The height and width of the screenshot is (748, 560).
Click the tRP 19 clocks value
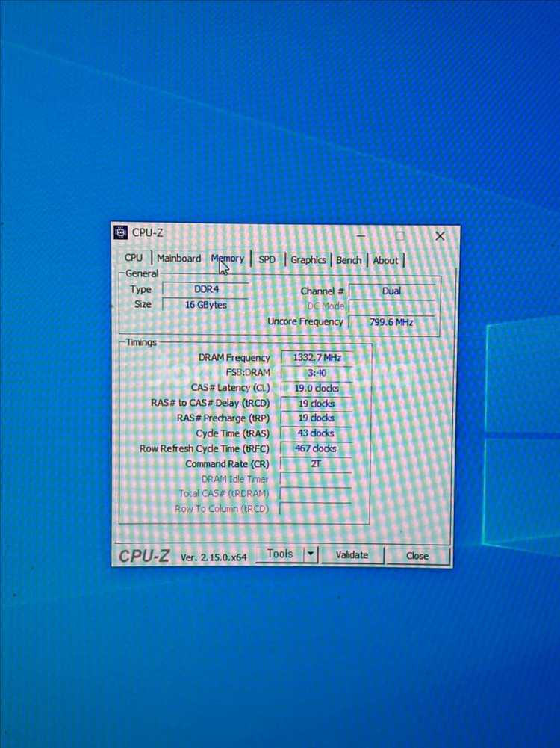point(317,418)
